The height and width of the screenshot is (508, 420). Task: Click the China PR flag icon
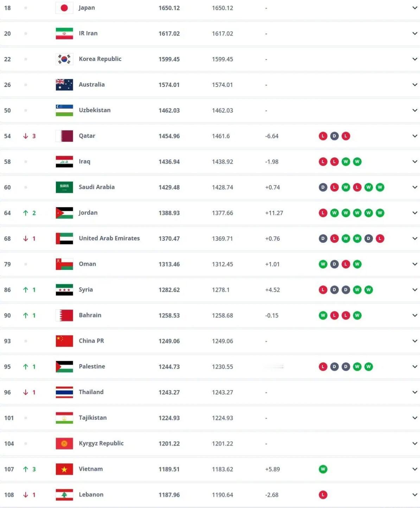click(x=64, y=341)
